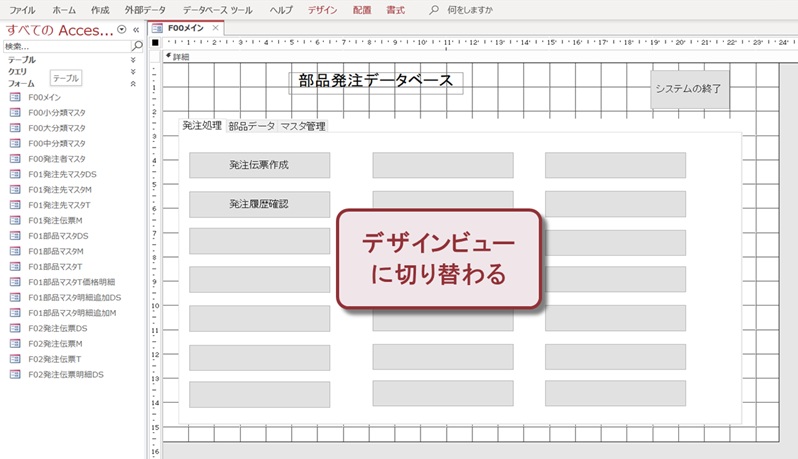Switch to the 部品データ tab page

pos(251,126)
